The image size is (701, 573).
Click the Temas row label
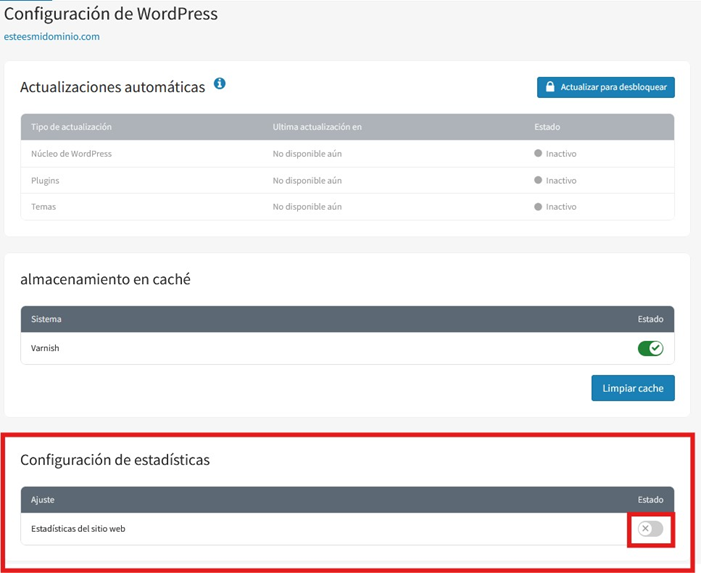coord(43,206)
